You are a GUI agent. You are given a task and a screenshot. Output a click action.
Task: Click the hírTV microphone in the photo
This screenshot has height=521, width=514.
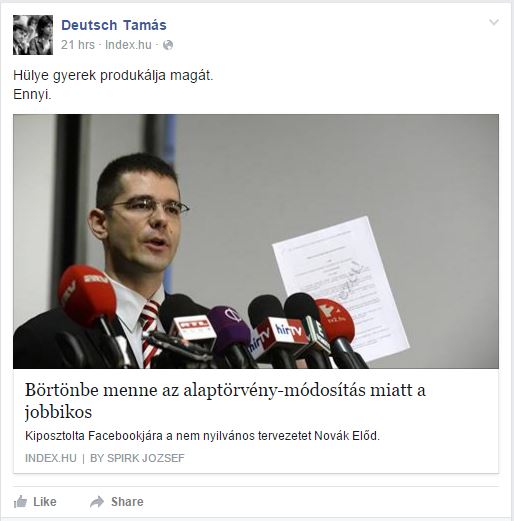287,332
